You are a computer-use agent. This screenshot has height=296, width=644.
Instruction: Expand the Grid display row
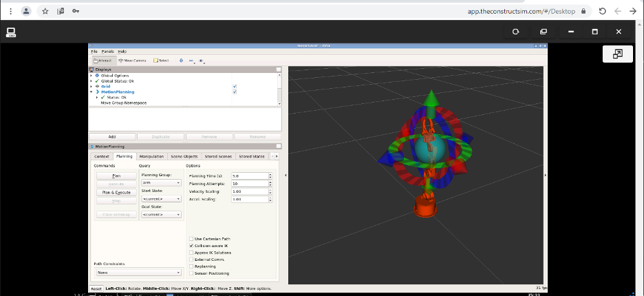pyautogui.click(x=92, y=86)
